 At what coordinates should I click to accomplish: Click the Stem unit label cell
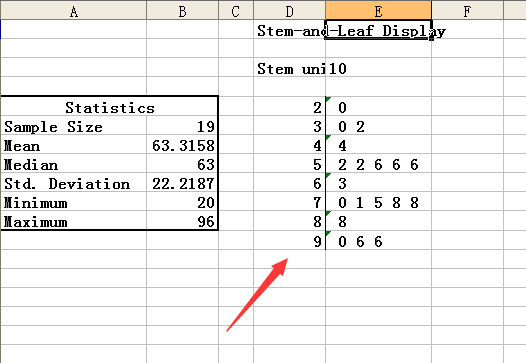point(290,67)
